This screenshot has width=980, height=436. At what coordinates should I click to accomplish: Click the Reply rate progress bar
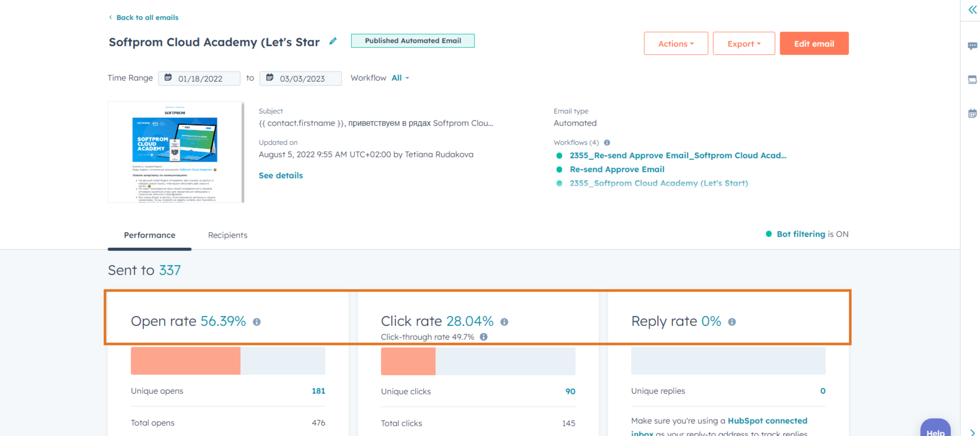(x=728, y=361)
